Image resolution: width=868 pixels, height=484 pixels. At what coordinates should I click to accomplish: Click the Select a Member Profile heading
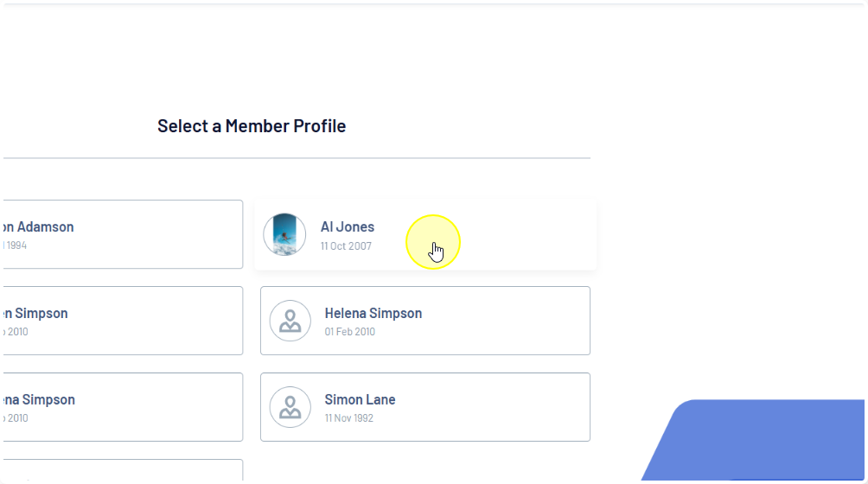(252, 126)
